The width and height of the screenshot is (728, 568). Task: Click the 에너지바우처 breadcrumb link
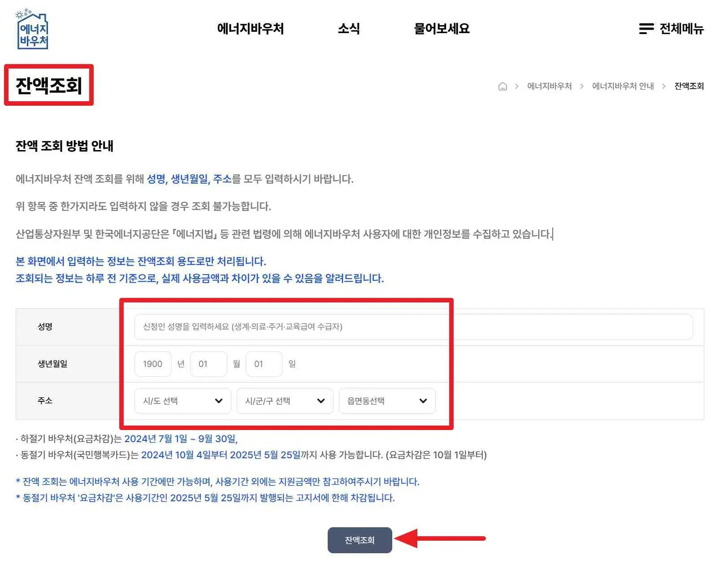click(x=550, y=86)
